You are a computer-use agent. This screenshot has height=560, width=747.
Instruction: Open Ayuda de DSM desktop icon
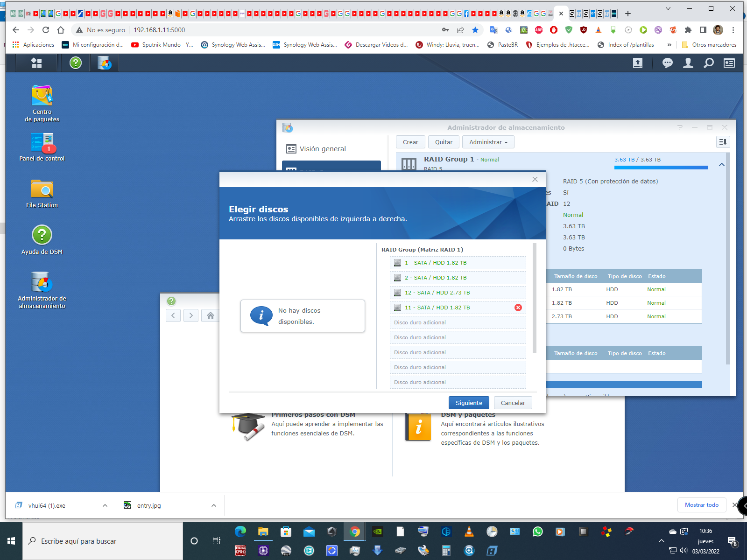[x=42, y=235]
